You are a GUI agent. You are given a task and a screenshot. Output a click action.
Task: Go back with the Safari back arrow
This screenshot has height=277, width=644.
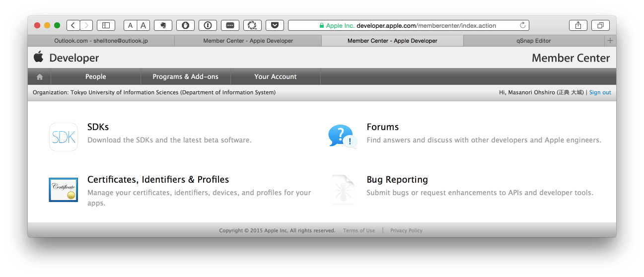tap(73, 25)
